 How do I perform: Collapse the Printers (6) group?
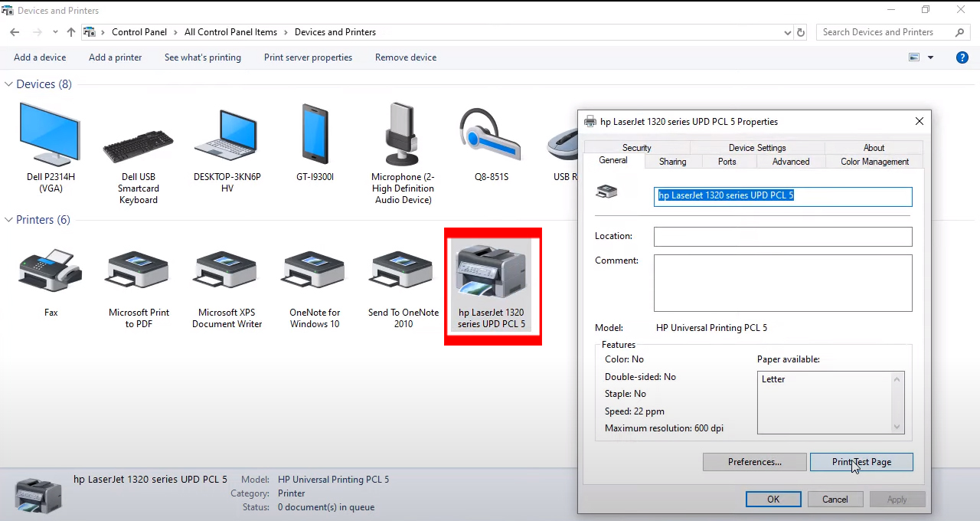[x=9, y=220]
